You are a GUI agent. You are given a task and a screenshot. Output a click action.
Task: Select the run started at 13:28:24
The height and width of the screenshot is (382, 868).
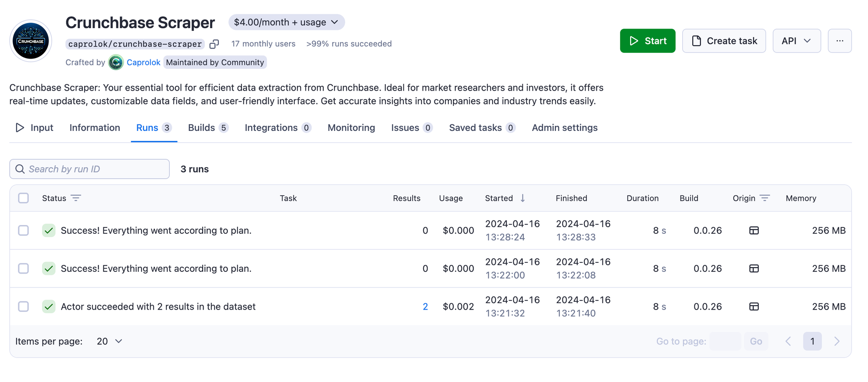(23, 231)
